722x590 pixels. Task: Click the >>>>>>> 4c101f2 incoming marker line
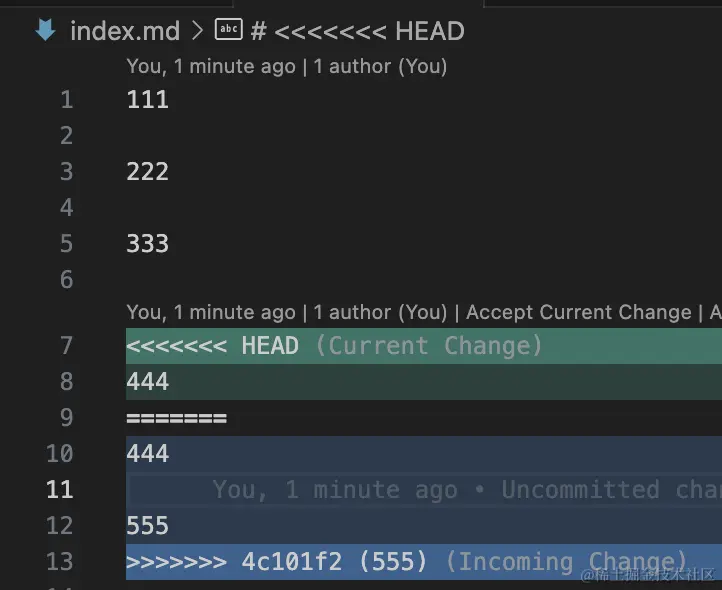[424, 561]
